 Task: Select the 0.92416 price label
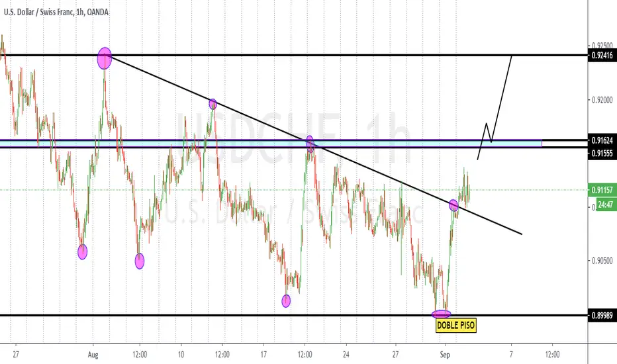click(x=602, y=55)
